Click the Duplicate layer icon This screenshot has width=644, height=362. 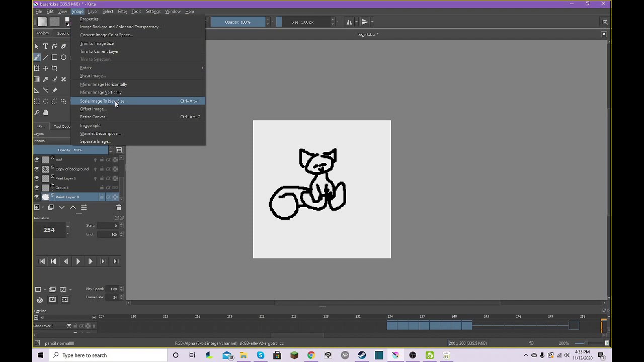pos(51,207)
